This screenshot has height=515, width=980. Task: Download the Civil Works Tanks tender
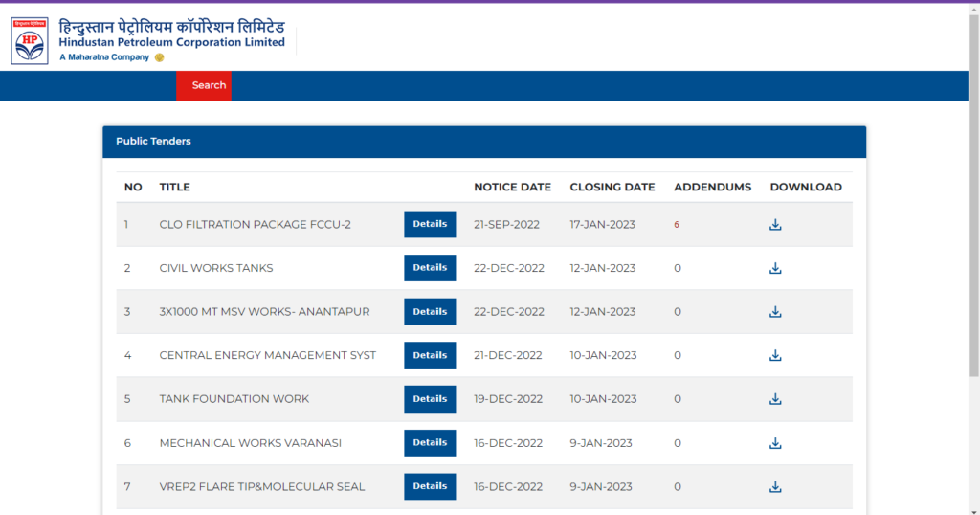[x=775, y=268]
